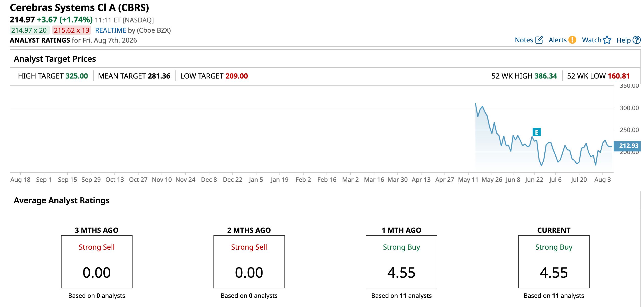Viewport: 644px width, 307px height.
Task: Click the Average Analyst Ratings heading
Action: point(62,200)
